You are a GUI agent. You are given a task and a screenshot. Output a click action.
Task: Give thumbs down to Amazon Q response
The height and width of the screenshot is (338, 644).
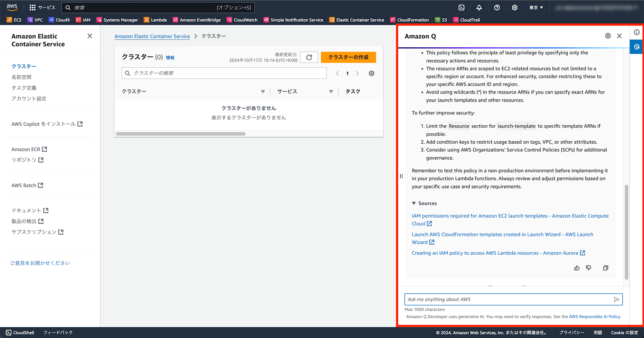click(589, 268)
